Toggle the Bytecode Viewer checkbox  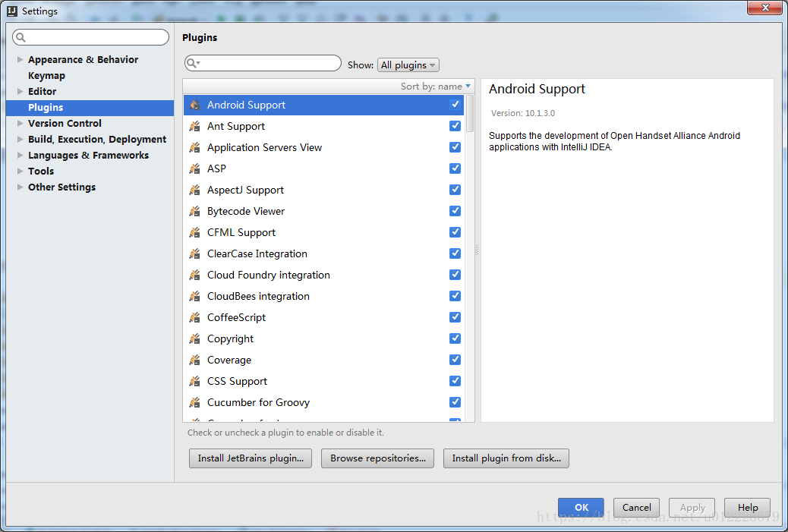455,210
